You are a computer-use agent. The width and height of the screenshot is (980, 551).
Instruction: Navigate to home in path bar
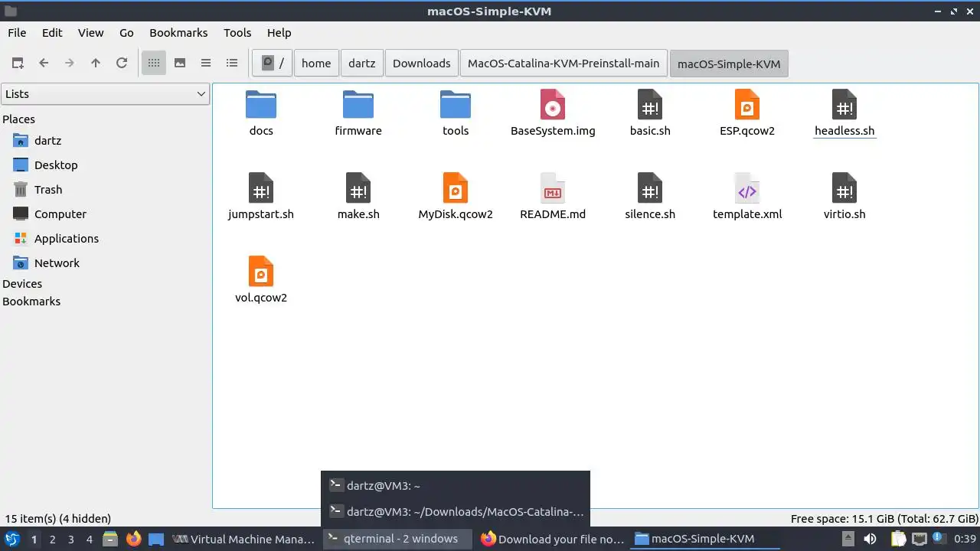tap(316, 64)
